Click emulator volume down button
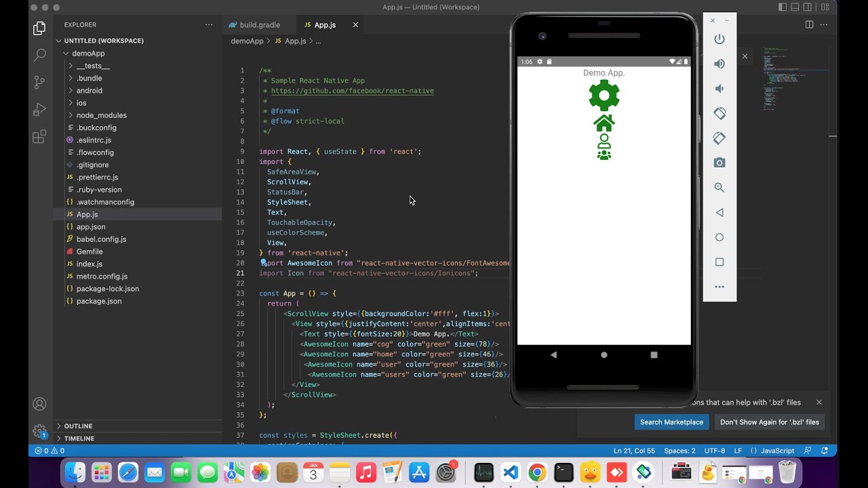 point(719,89)
